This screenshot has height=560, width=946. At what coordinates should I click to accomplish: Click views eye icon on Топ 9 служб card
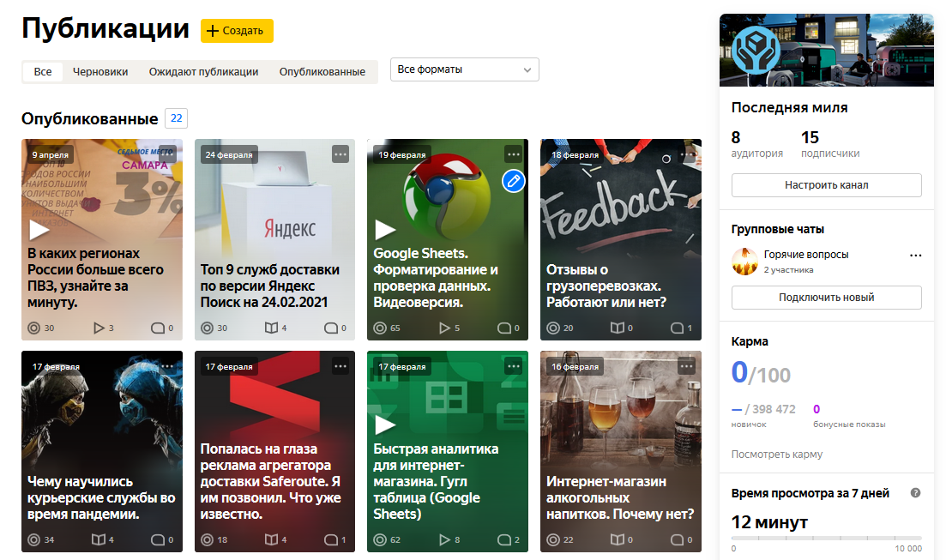click(x=207, y=328)
